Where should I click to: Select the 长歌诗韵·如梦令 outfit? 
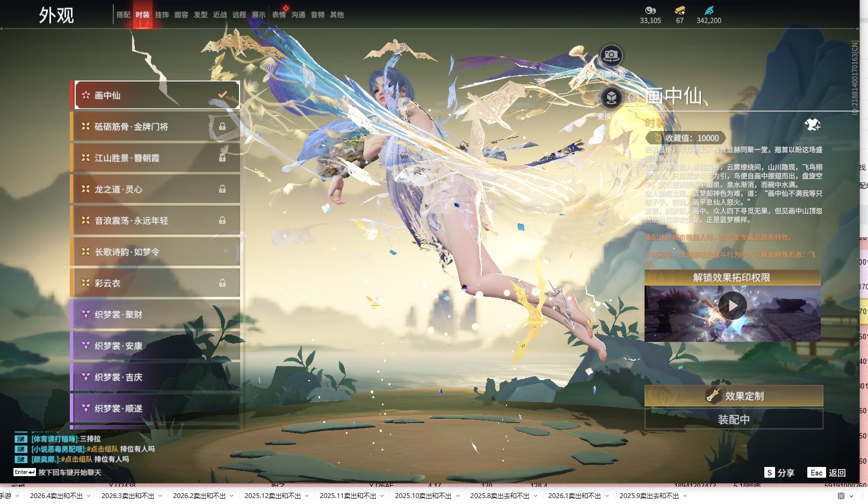[x=156, y=252]
